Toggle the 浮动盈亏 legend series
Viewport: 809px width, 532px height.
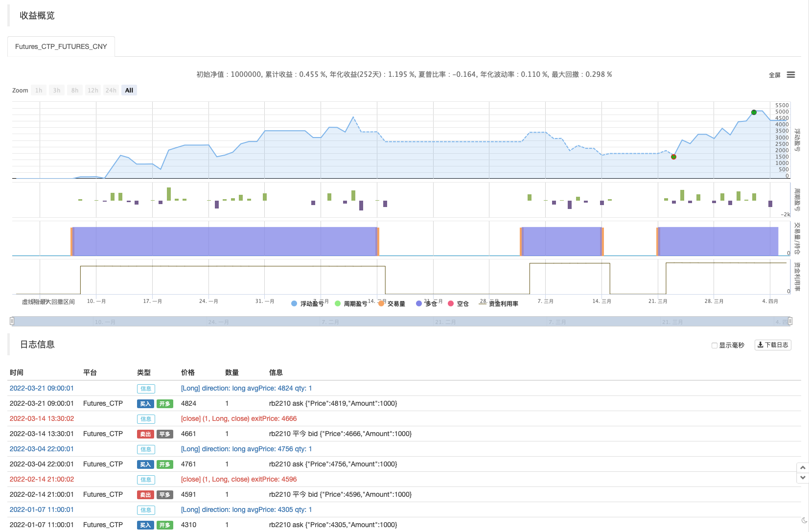307,303
